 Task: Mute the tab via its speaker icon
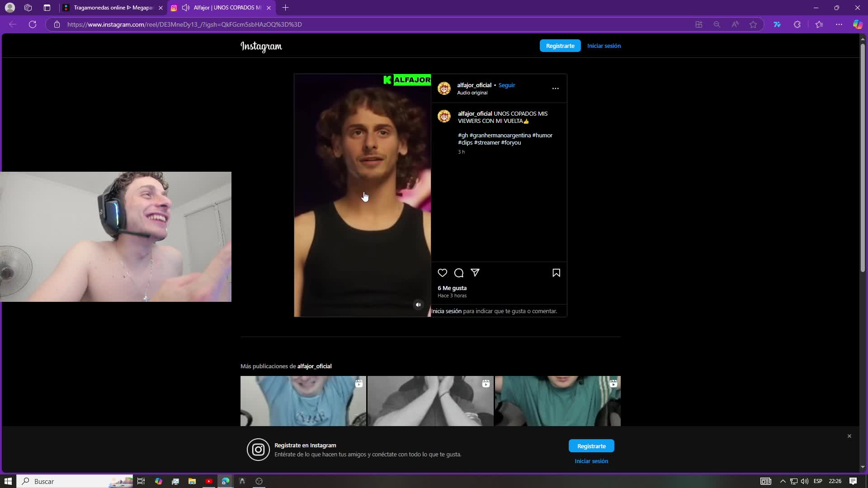pyautogui.click(x=185, y=8)
